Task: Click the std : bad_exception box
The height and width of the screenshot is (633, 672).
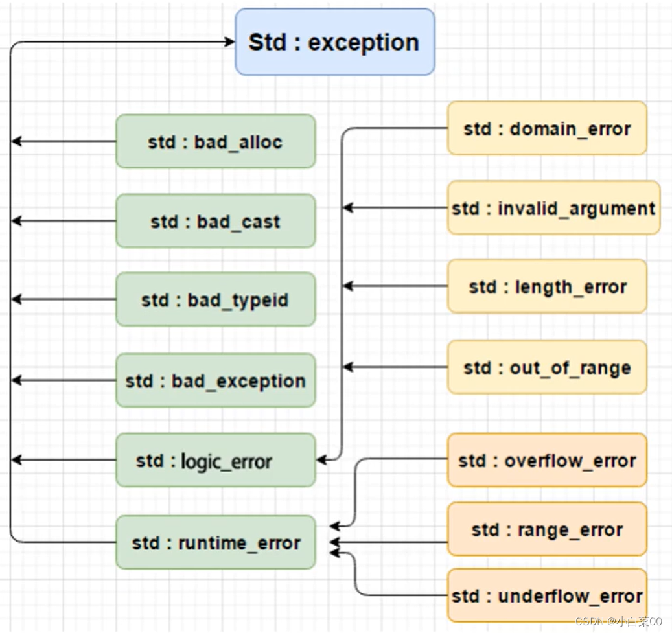Action: [x=215, y=381]
